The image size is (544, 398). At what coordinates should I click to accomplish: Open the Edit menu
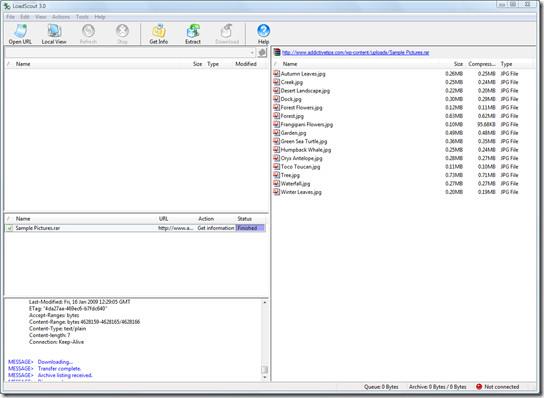click(25, 17)
